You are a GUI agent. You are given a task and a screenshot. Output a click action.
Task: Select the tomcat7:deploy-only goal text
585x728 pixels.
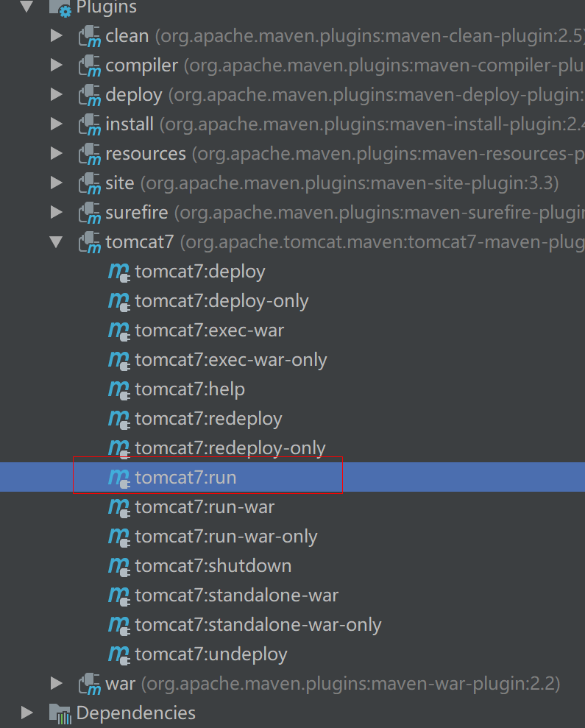coord(222,301)
